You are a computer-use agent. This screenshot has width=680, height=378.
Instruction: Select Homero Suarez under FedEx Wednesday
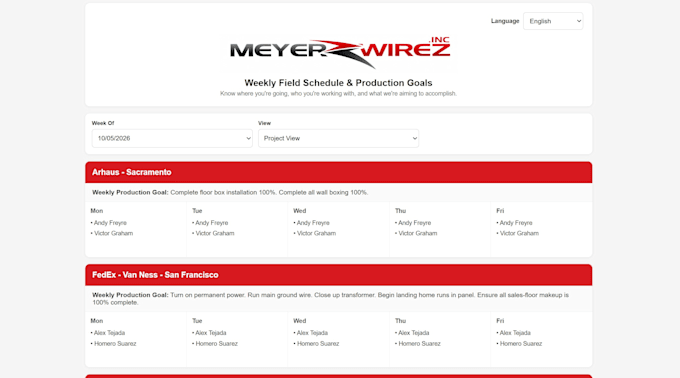[x=318, y=344]
